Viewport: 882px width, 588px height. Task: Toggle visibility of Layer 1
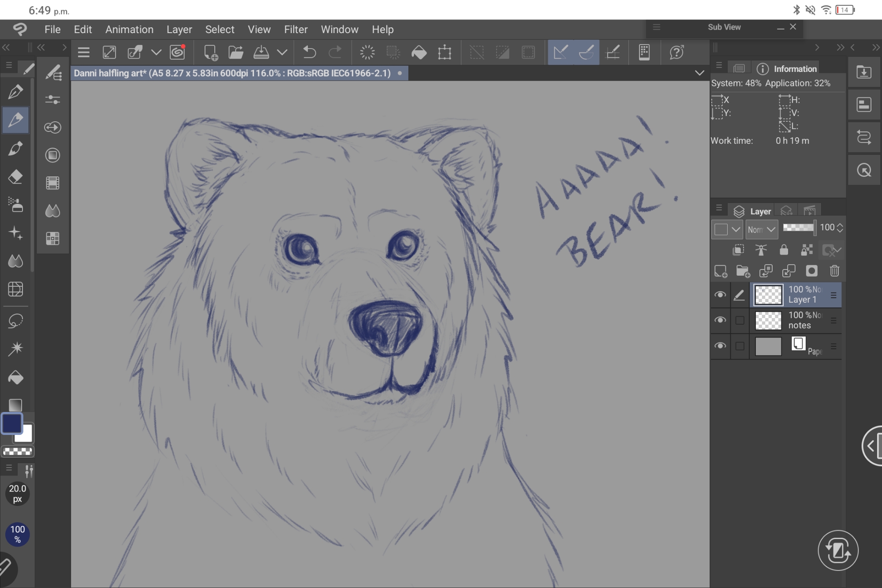click(720, 295)
